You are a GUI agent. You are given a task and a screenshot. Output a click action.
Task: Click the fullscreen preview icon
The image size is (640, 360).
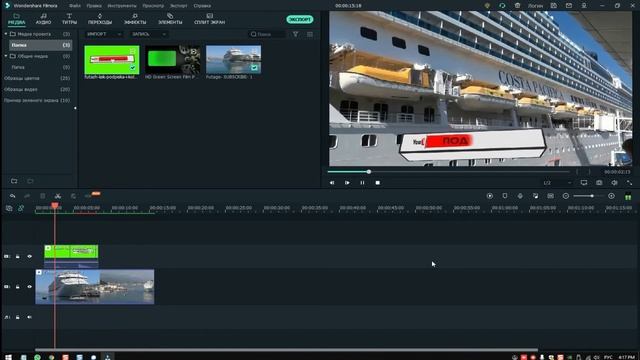click(x=629, y=183)
